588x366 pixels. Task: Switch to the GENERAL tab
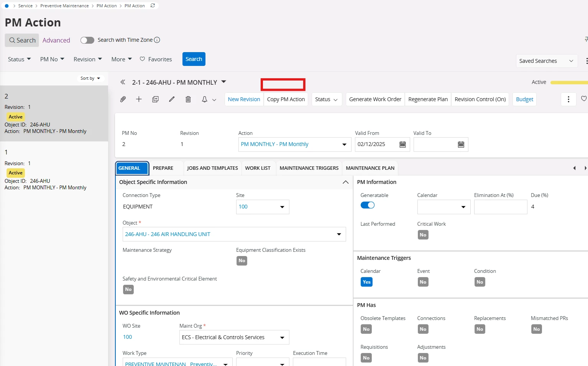coord(132,168)
